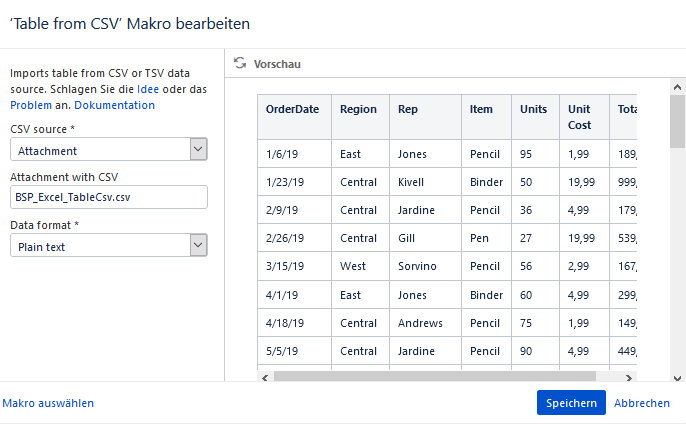The height and width of the screenshot is (424, 686).
Task: Select the Attachment combo box
Action: pyautogui.click(x=108, y=149)
